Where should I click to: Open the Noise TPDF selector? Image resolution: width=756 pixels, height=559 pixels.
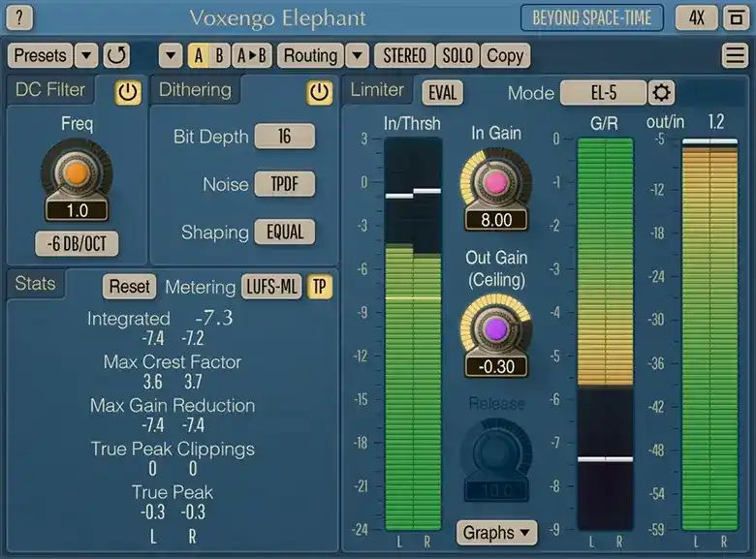[284, 184]
